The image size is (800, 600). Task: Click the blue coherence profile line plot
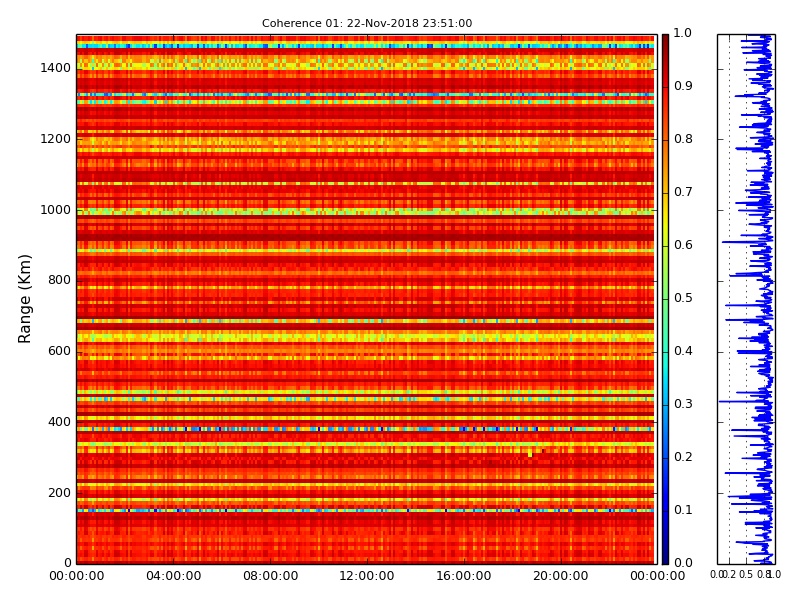(x=746, y=299)
